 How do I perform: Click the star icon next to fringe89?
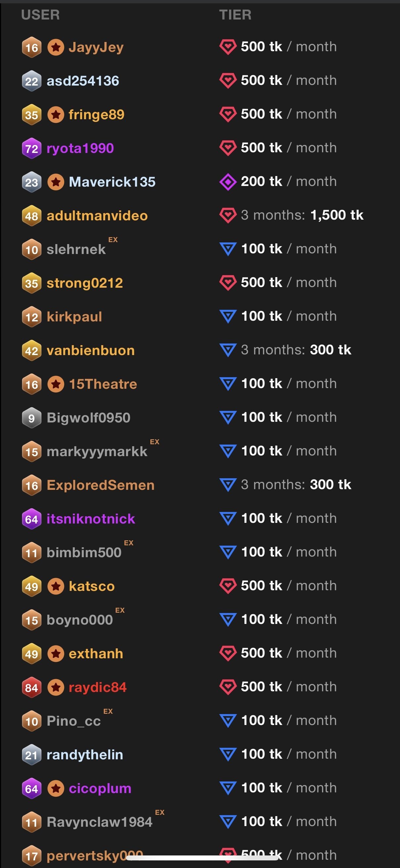(x=56, y=115)
